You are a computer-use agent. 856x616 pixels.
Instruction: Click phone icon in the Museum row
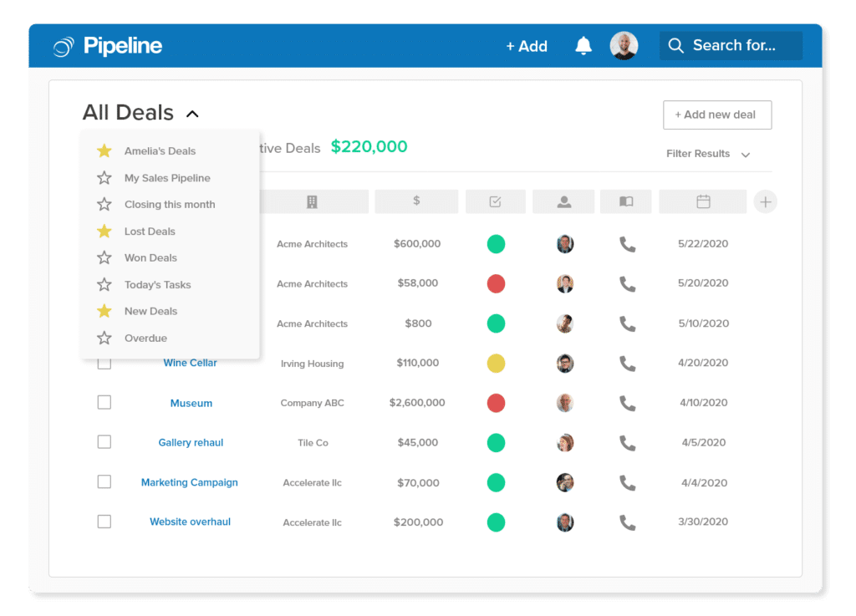coord(627,403)
